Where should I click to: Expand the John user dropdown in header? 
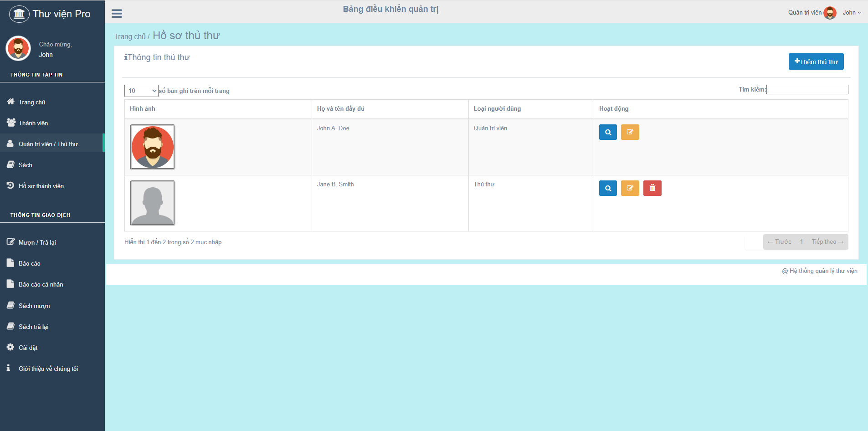(x=851, y=13)
